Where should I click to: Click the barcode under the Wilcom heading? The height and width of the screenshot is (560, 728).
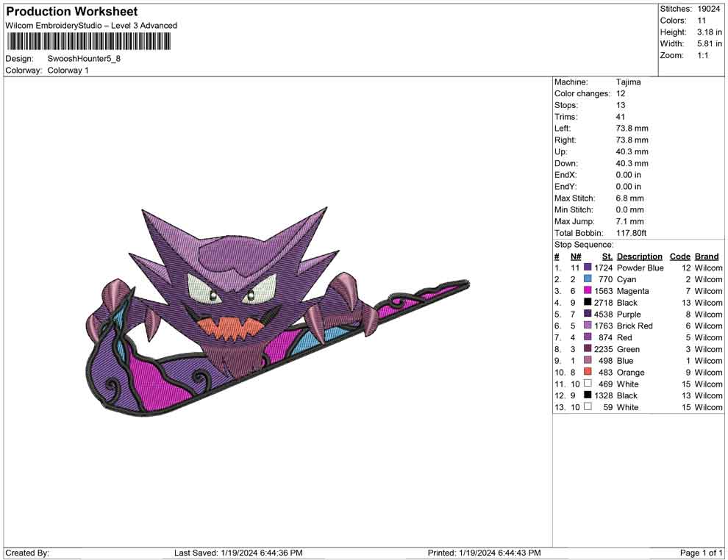(88, 42)
